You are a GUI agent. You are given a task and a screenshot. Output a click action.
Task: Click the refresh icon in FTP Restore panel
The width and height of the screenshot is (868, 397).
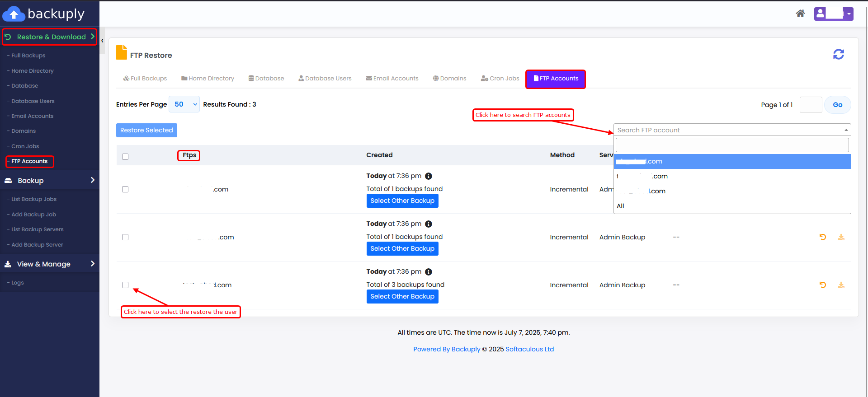(838, 55)
